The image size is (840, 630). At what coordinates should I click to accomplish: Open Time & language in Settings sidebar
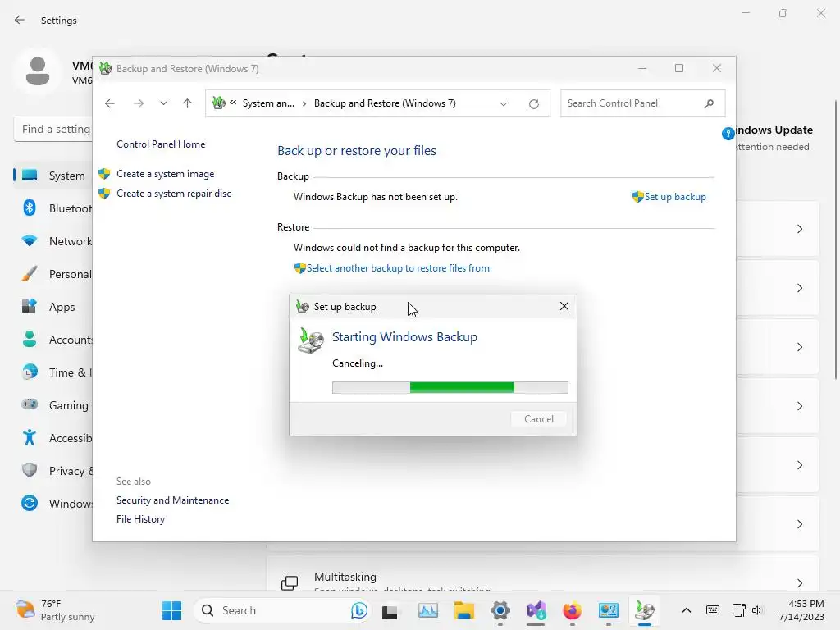pos(53,372)
